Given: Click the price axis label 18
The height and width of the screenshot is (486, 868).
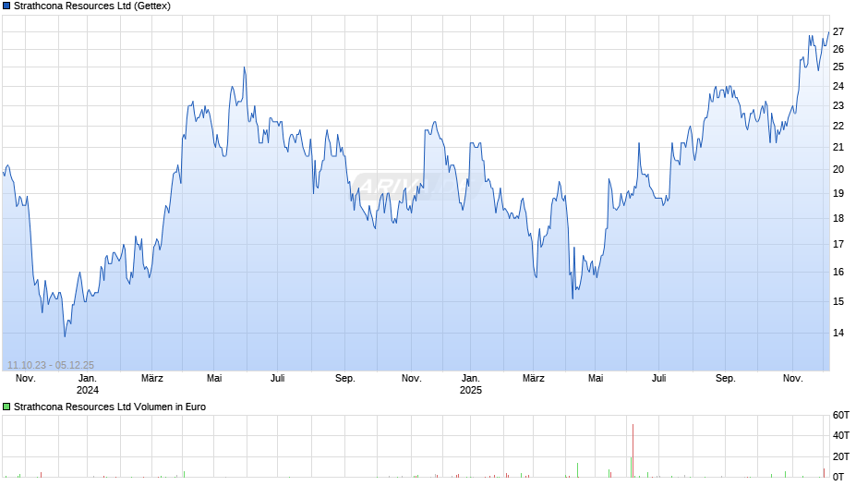Looking at the screenshot, I should coord(838,218).
